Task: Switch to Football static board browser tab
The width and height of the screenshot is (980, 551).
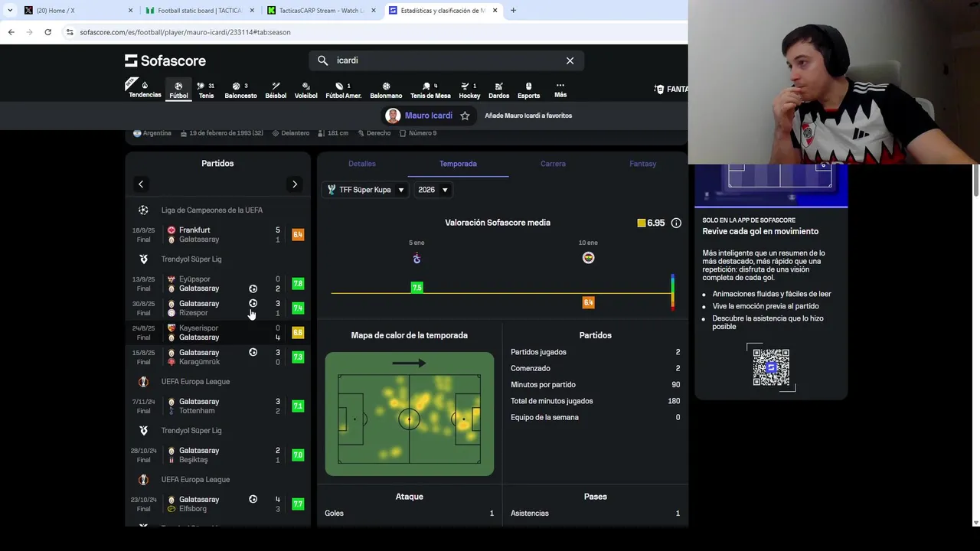Action: tap(199, 11)
